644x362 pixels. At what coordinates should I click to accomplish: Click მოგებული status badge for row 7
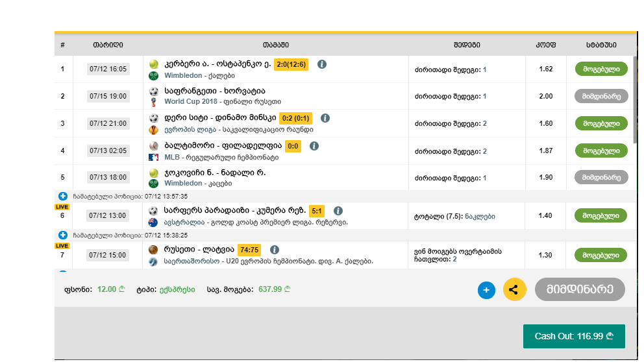(x=601, y=255)
